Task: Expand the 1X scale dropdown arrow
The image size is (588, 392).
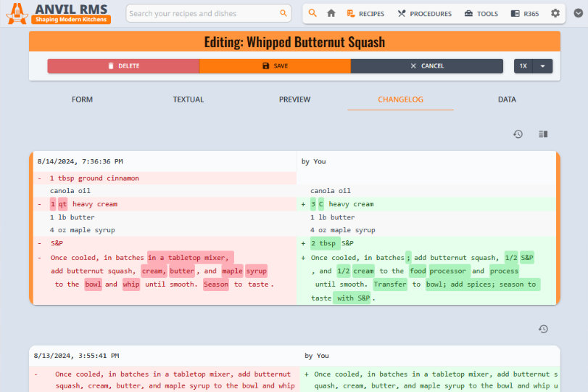Action: [543, 66]
